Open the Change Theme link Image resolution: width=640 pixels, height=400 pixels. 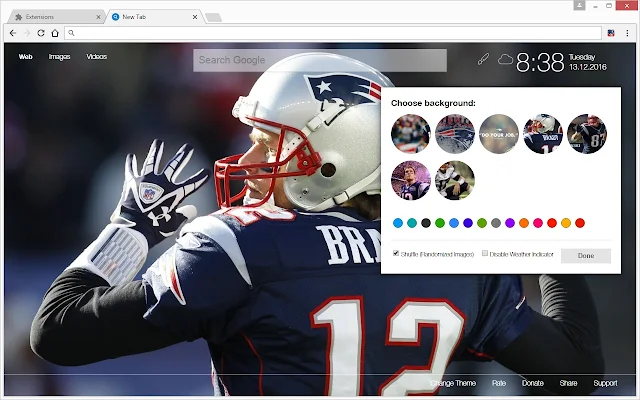coord(453,383)
